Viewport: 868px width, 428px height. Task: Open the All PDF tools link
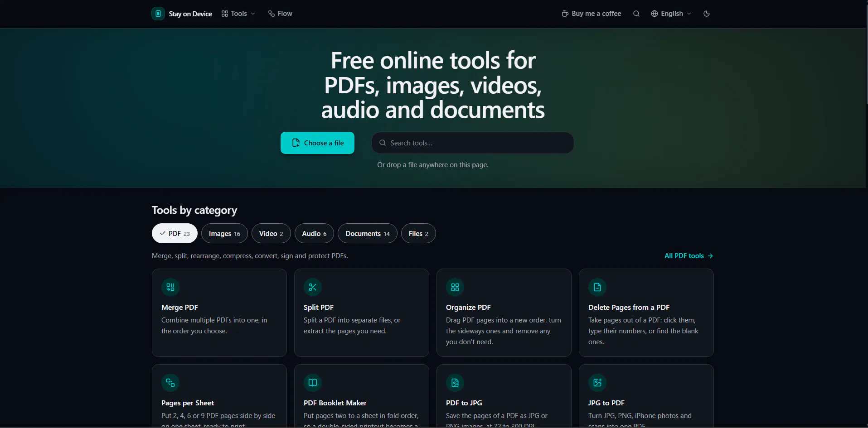point(689,256)
